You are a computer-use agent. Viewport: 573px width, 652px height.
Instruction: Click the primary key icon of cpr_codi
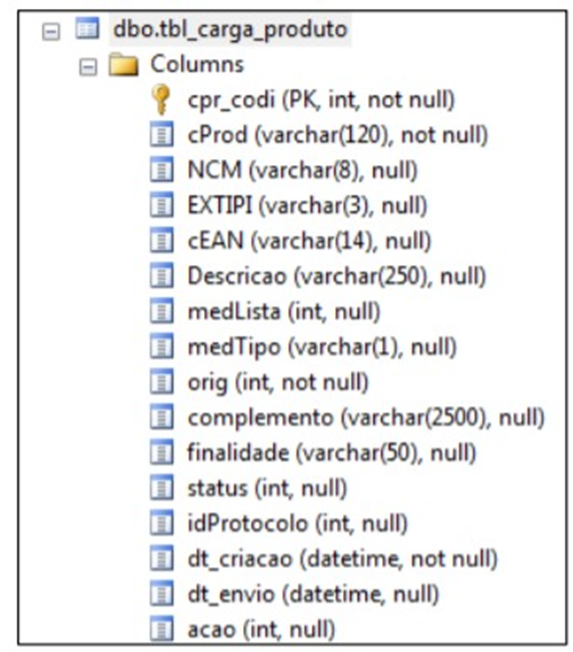pos(161,99)
